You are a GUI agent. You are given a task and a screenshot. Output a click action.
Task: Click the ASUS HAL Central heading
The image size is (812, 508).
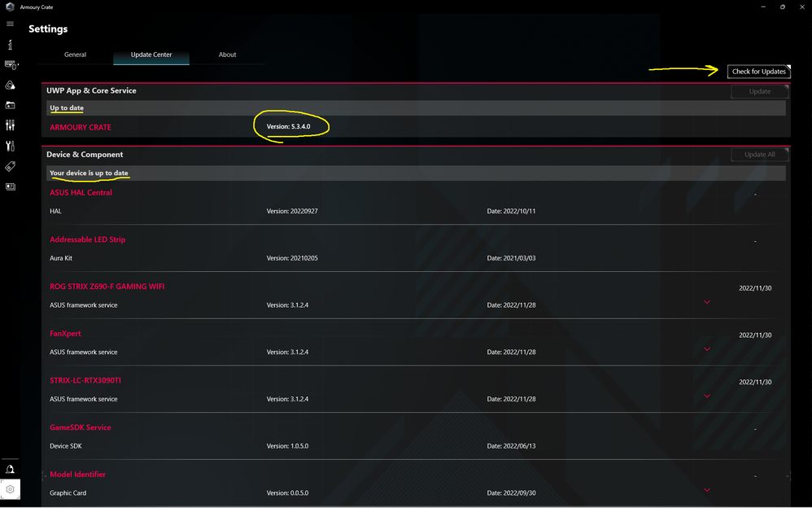click(81, 192)
